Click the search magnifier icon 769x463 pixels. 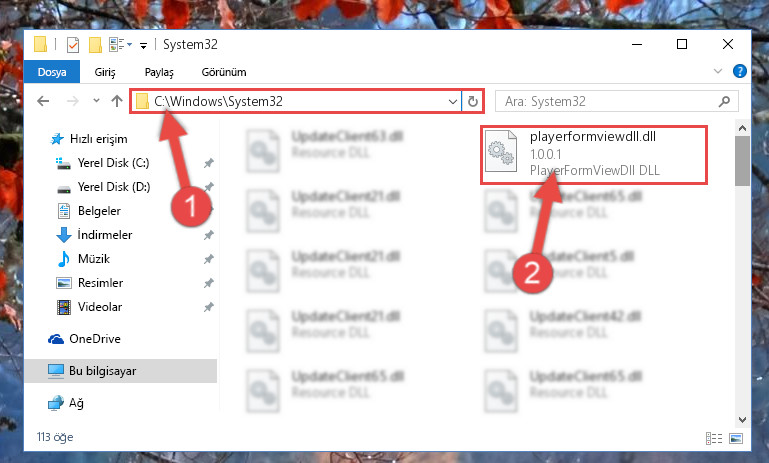coord(724,102)
